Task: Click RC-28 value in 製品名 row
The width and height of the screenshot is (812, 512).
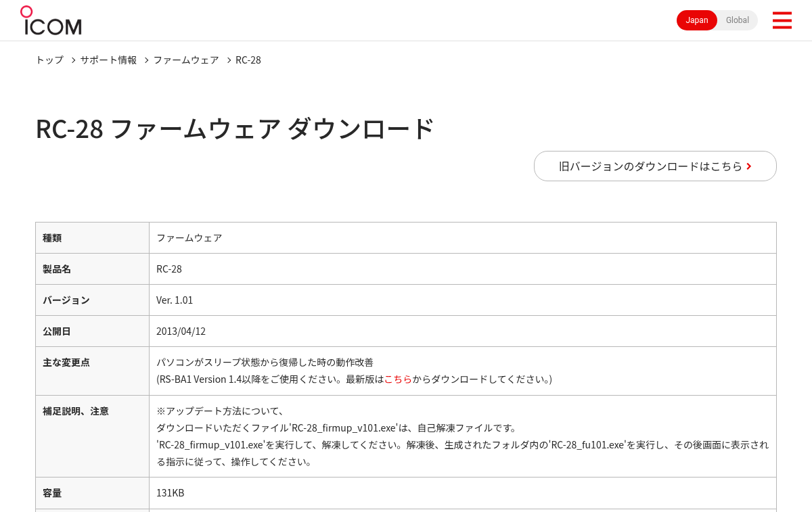Action: [x=169, y=269]
